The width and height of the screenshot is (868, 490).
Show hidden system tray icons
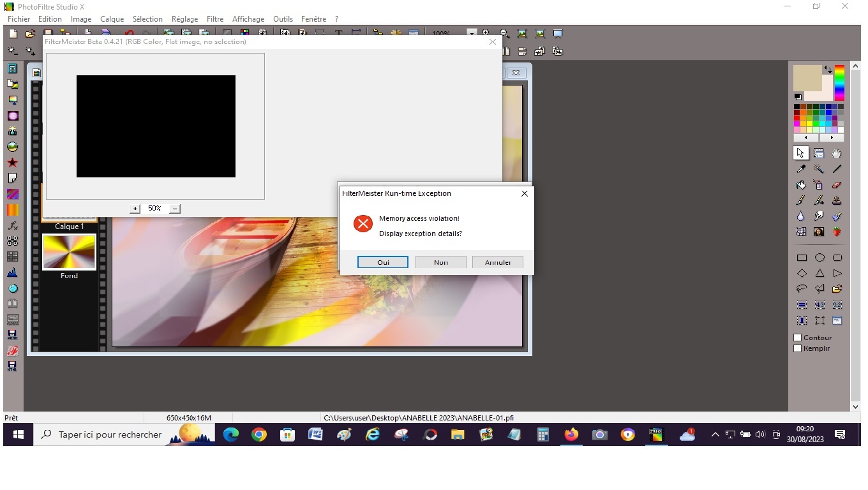pos(715,434)
